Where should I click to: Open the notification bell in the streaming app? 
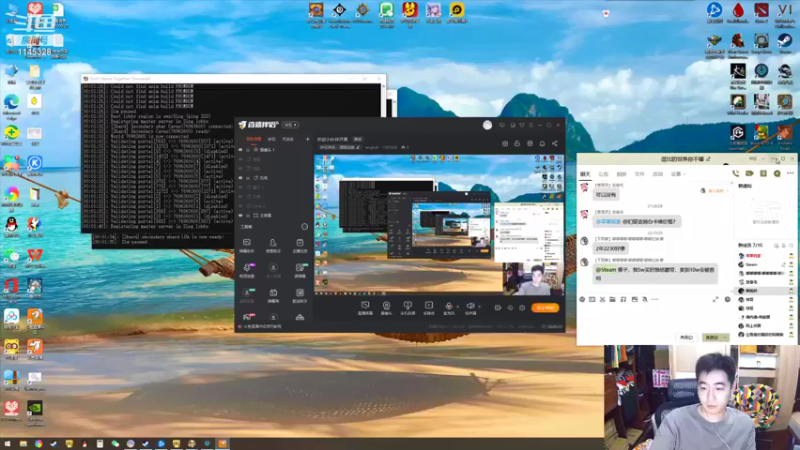[x=542, y=144]
